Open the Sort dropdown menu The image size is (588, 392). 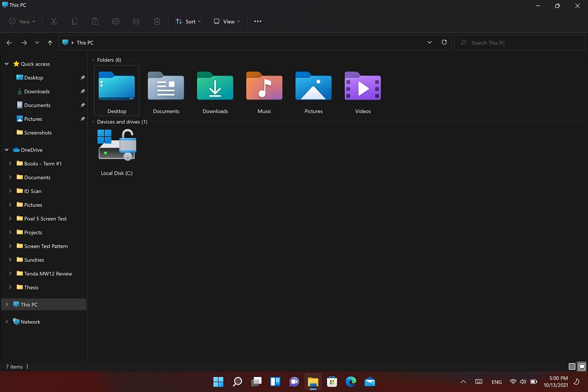pyautogui.click(x=188, y=21)
